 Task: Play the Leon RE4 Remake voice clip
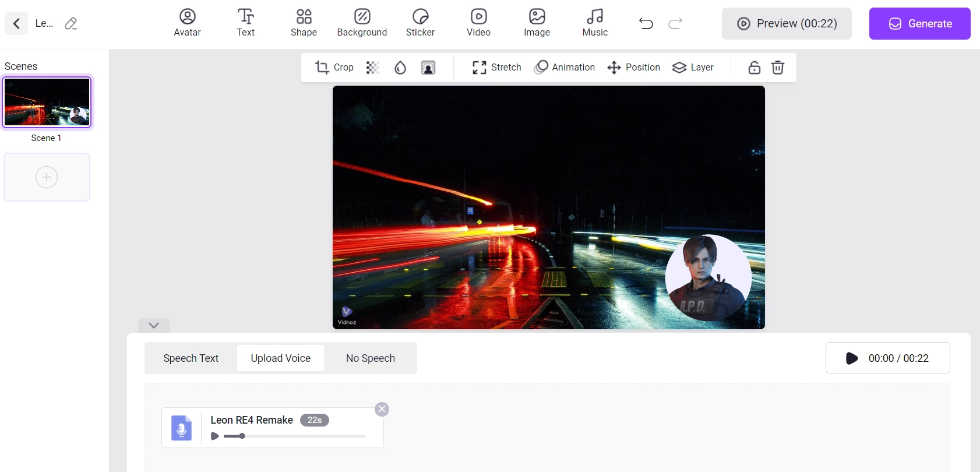coord(214,436)
